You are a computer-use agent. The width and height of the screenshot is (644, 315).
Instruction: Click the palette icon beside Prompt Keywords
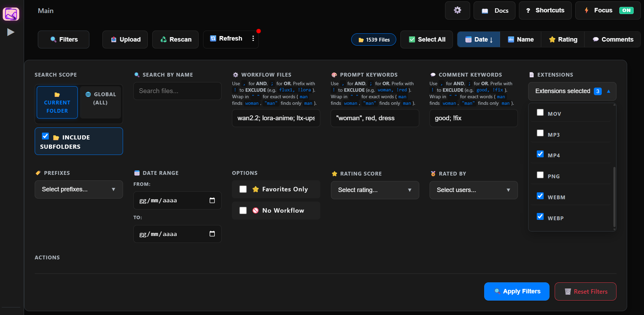click(x=334, y=75)
